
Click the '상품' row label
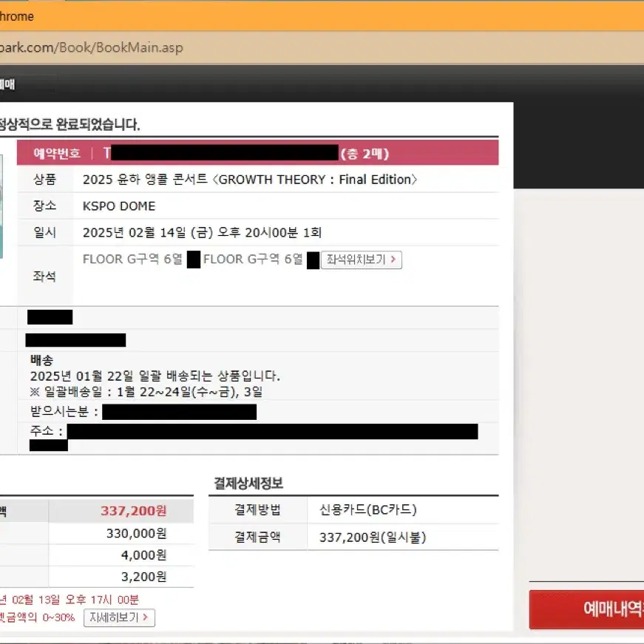point(45,179)
